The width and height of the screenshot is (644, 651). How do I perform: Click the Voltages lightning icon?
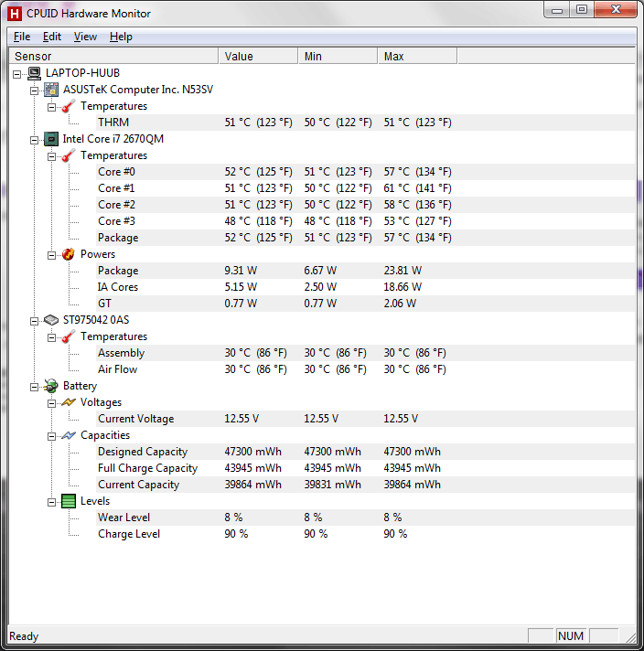point(69,402)
